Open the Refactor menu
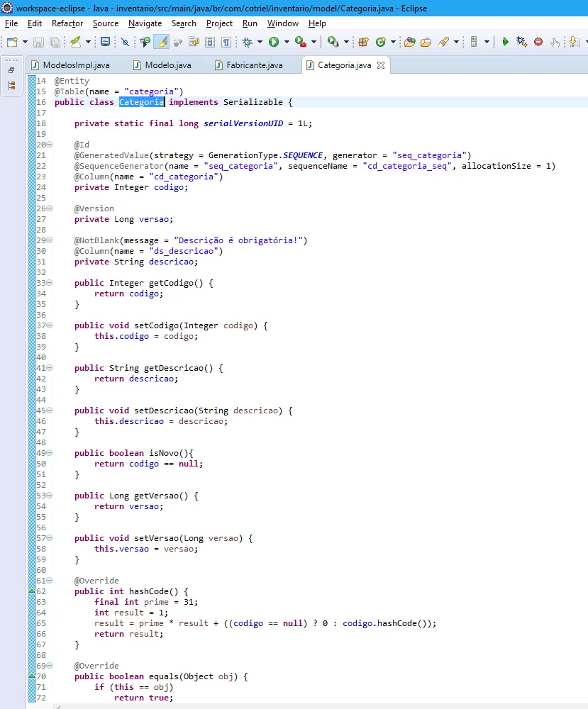The width and height of the screenshot is (588, 709). pos(67,23)
